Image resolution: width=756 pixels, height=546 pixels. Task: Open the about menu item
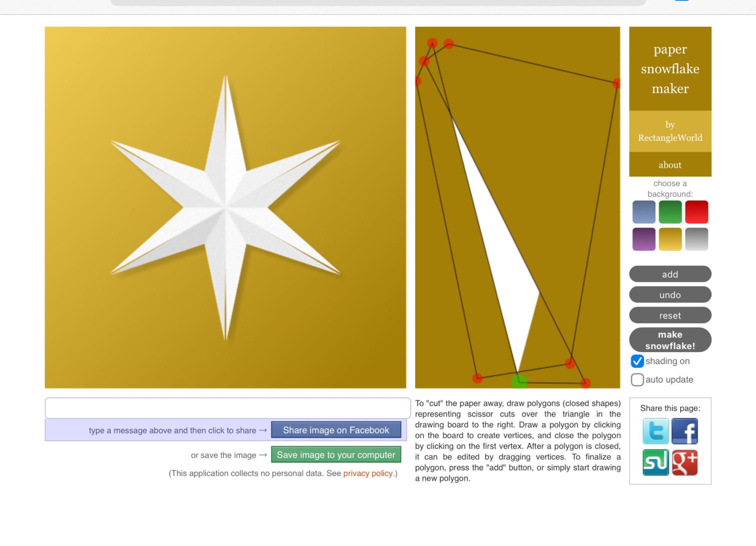(x=670, y=165)
